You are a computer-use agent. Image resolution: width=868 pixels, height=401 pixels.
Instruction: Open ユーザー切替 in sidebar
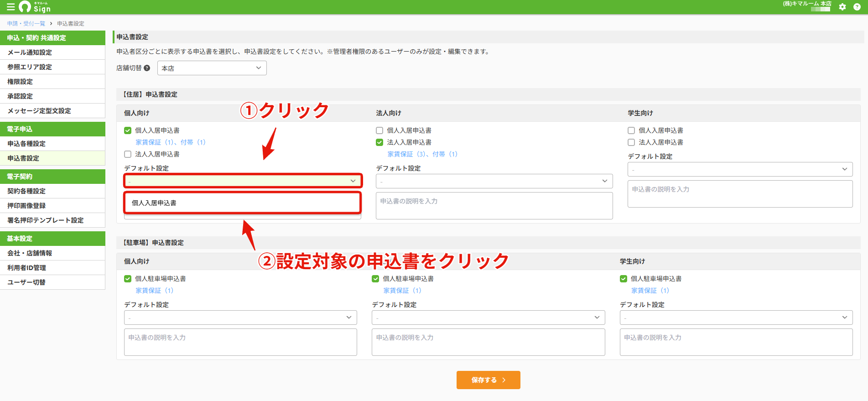point(52,282)
